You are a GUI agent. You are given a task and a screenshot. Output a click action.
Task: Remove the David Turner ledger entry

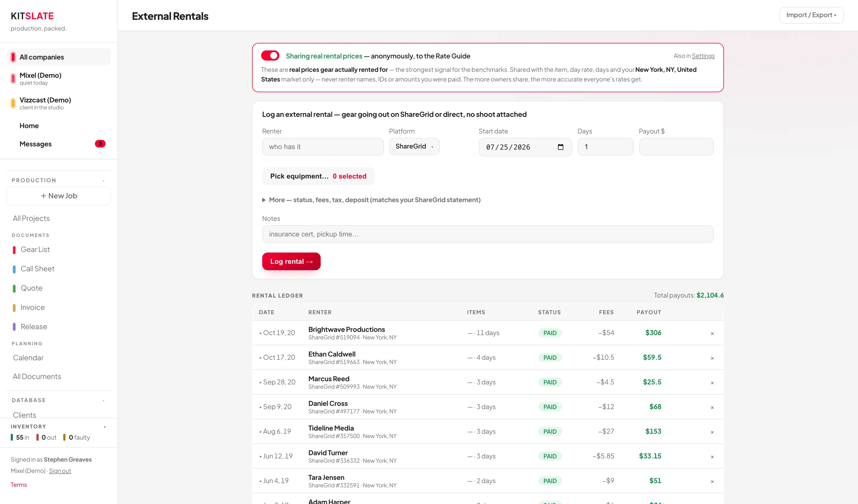point(712,457)
